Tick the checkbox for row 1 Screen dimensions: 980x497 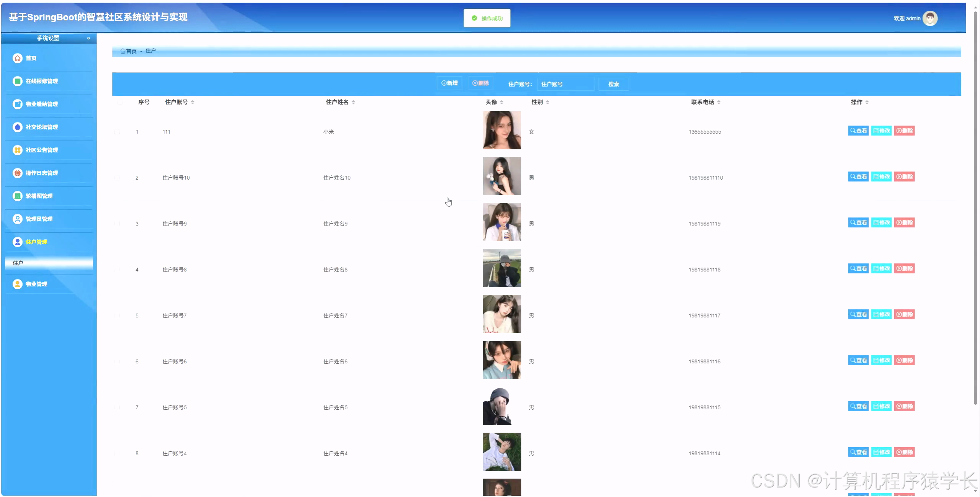pos(118,132)
